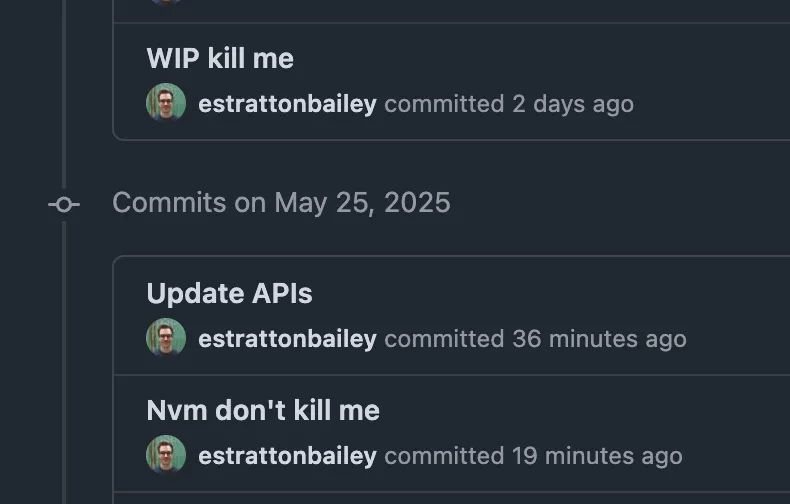Open the "Update APIs" commit
Screen dimensions: 790x504
pos(229,294)
